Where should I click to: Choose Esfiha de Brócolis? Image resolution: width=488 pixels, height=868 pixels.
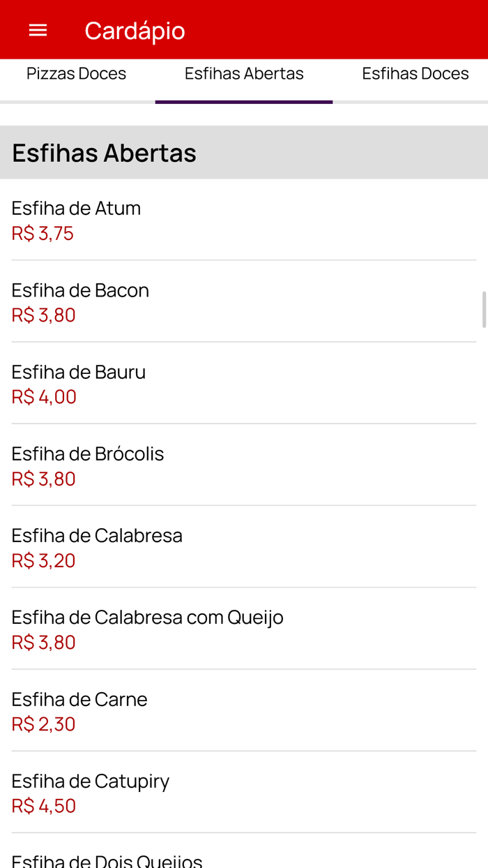87,453
